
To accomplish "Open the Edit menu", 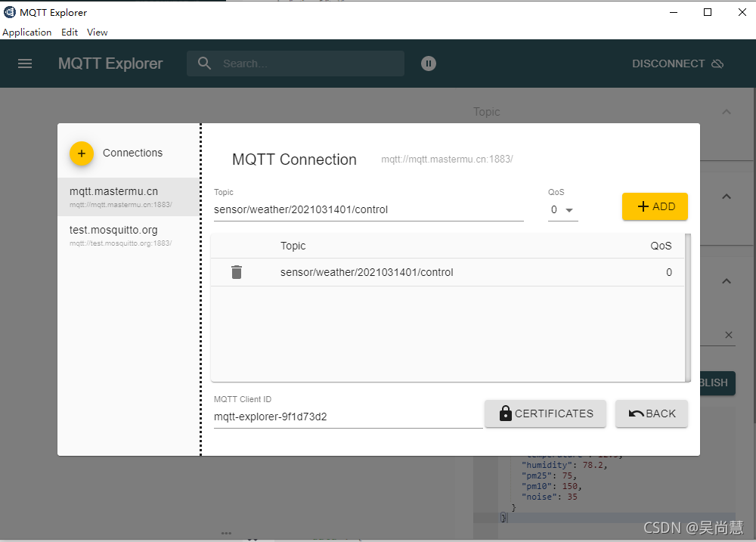I will tap(70, 33).
